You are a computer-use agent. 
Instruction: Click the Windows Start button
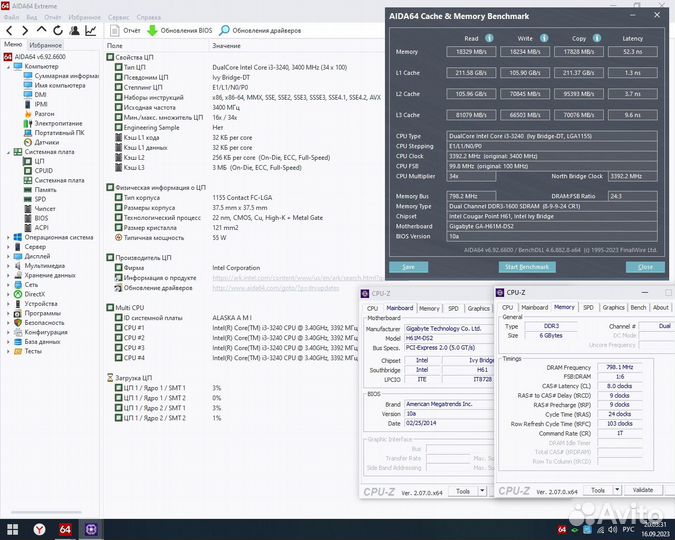coord(12,530)
